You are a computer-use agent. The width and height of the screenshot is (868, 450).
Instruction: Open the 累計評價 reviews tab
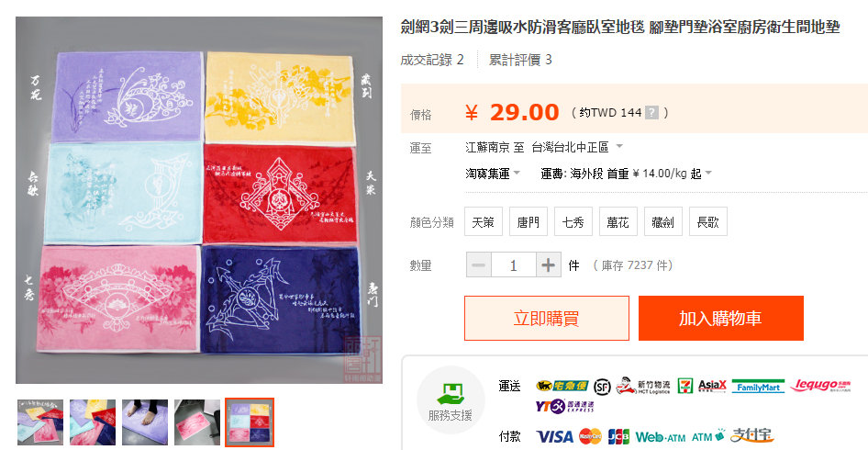click(x=520, y=60)
